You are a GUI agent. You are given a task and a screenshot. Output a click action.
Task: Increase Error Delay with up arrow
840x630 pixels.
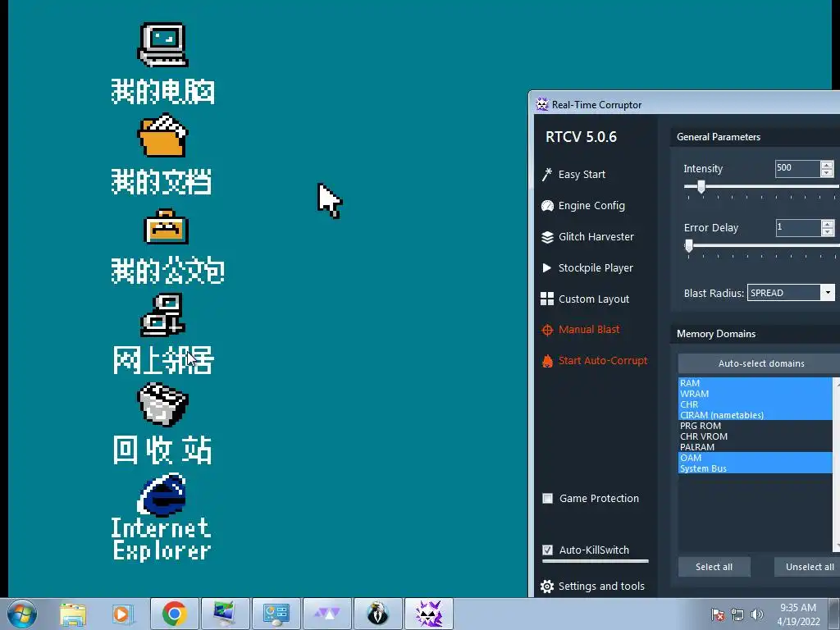click(x=828, y=223)
